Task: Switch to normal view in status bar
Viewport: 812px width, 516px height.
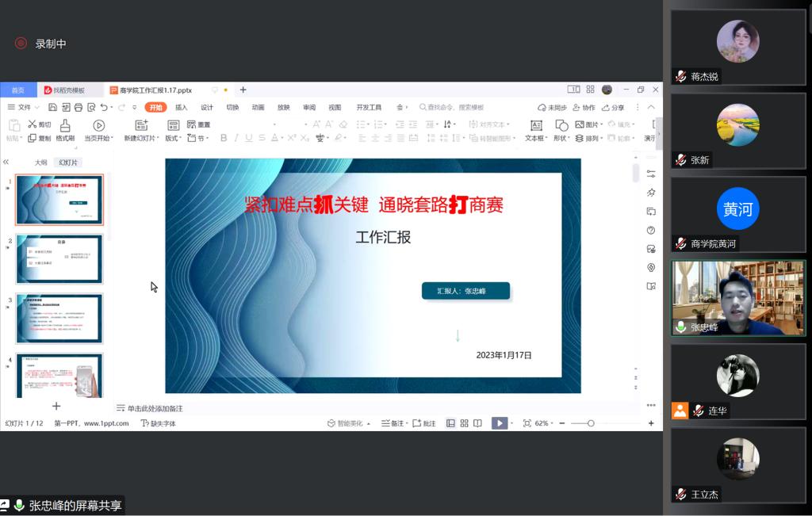Action: (x=450, y=423)
